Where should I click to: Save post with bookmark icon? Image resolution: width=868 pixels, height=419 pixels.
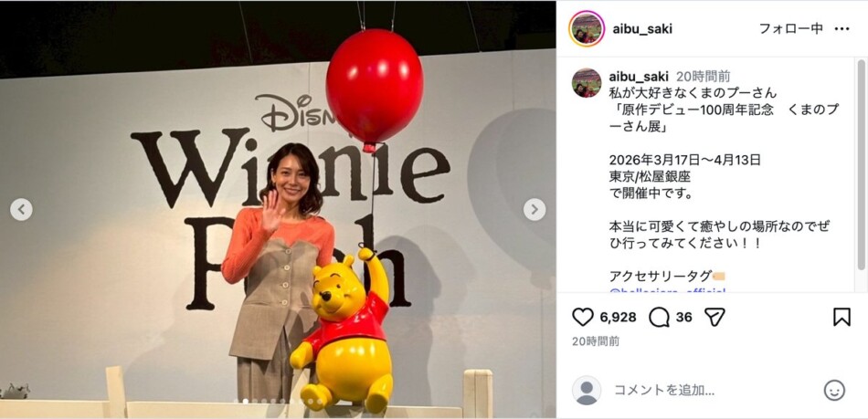pos(842,317)
